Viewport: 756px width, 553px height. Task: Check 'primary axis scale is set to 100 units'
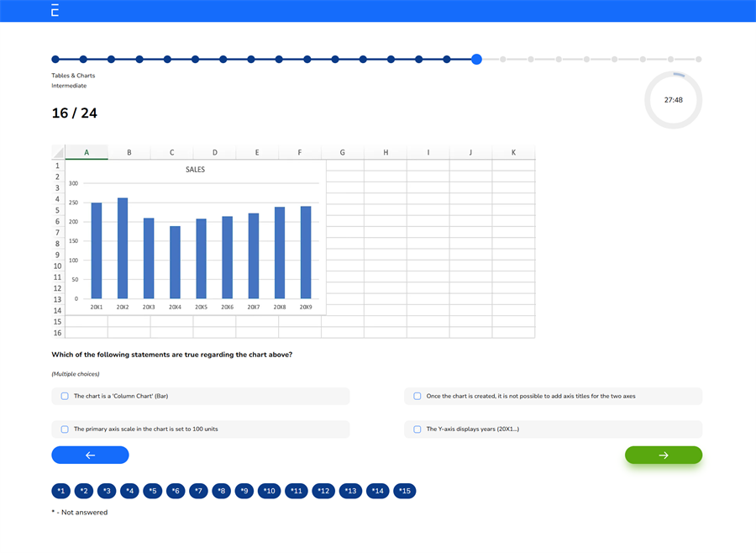pos(65,429)
